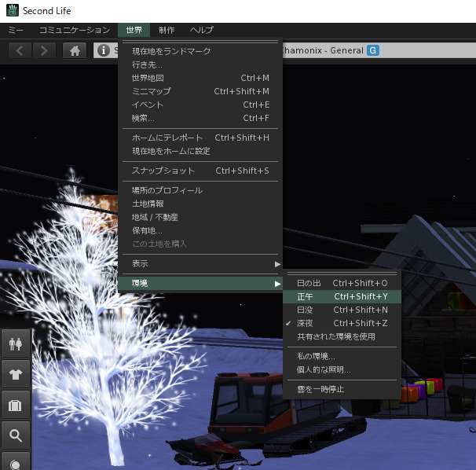Open the 制作 menu
Image resolution: width=476 pixels, height=470 pixels.
167,30
